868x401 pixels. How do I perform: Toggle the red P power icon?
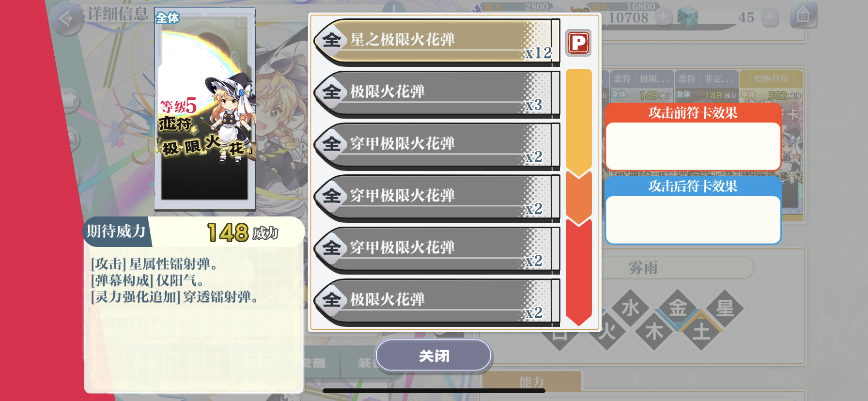click(578, 43)
